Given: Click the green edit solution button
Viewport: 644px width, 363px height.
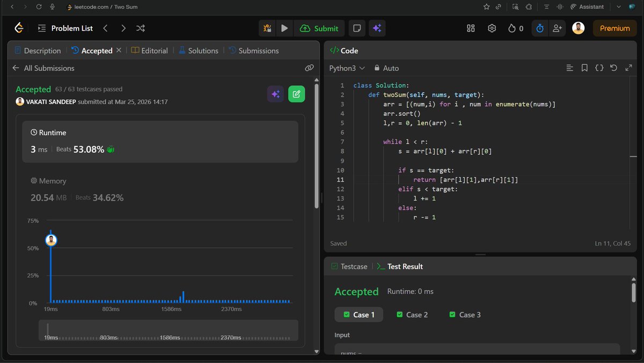Looking at the screenshot, I should (296, 94).
